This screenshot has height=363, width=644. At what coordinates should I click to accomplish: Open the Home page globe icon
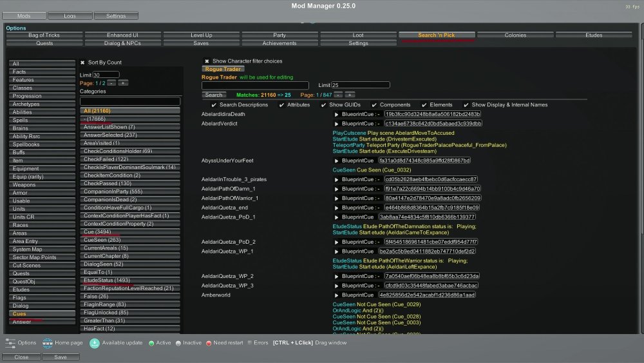(48, 342)
